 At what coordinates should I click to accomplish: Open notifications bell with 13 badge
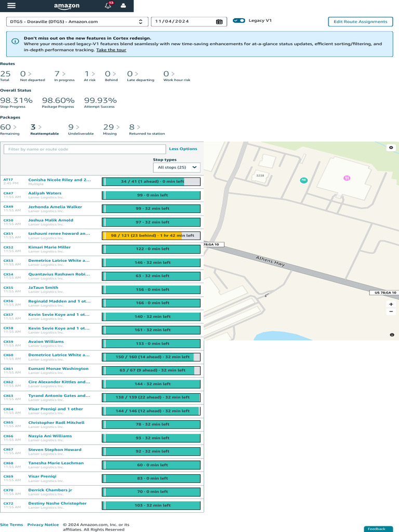(108, 5)
